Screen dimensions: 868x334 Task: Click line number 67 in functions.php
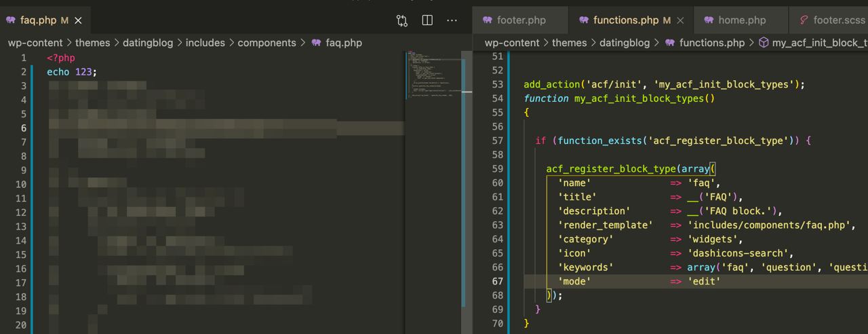[x=498, y=281]
